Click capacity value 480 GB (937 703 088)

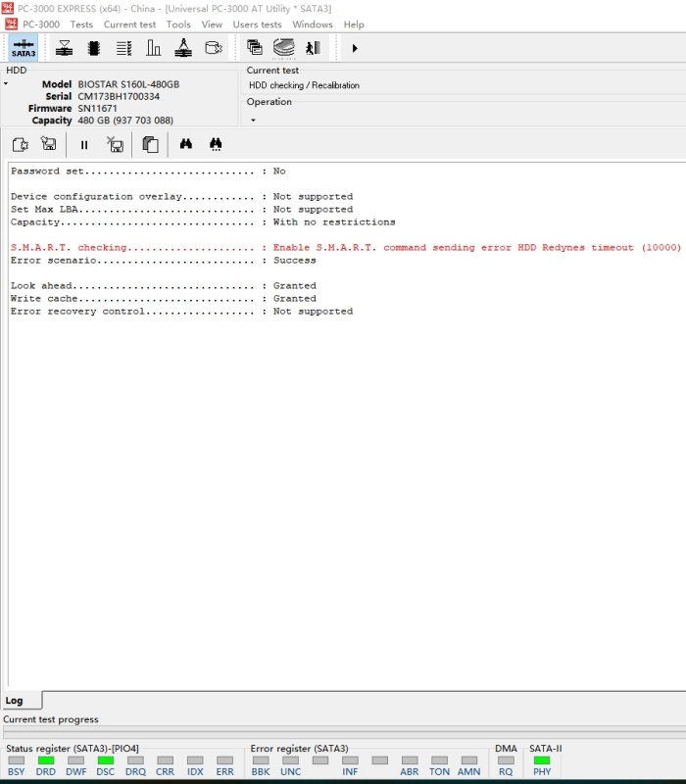pos(125,120)
